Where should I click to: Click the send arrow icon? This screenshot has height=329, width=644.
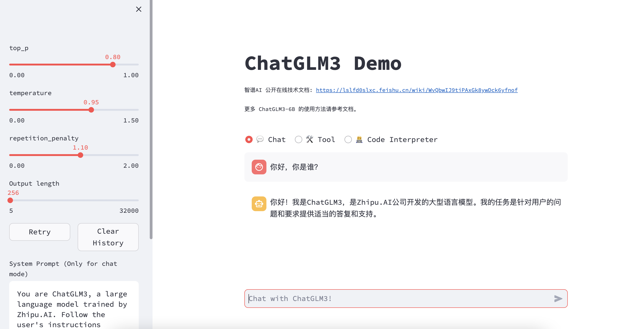[558, 298]
